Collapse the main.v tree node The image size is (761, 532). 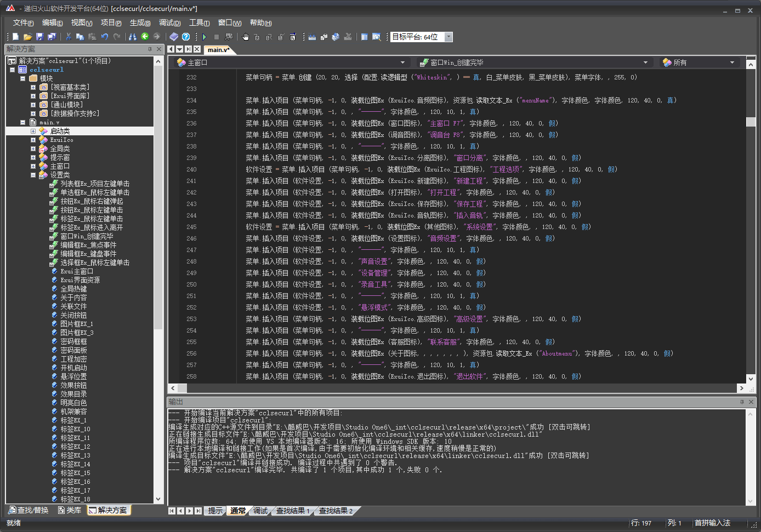click(x=23, y=122)
